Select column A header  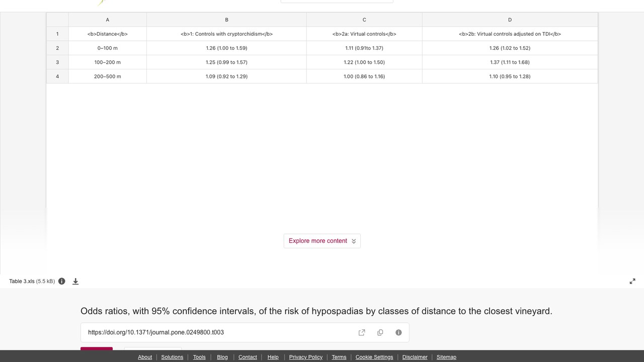click(107, 20)
